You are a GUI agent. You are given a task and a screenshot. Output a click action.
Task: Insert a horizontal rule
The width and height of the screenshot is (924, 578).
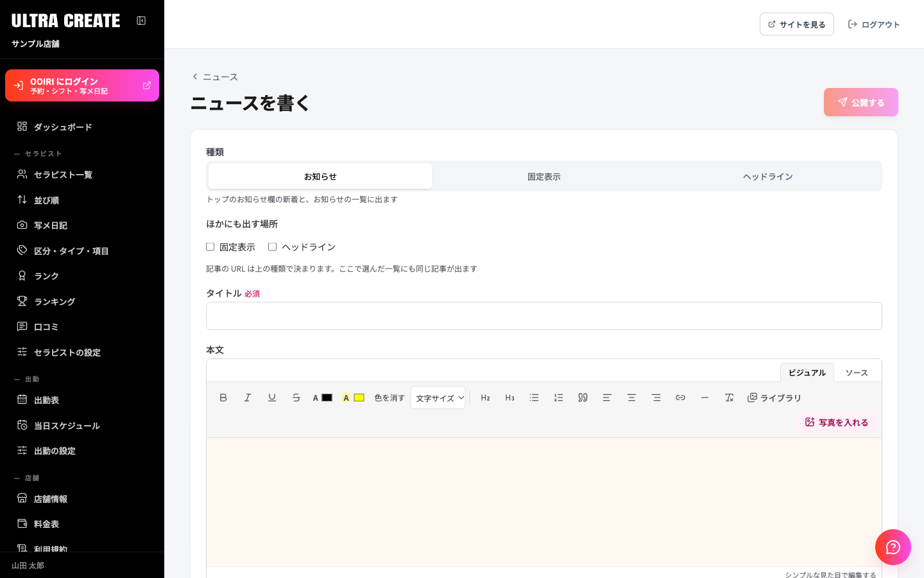click(705, 398)
